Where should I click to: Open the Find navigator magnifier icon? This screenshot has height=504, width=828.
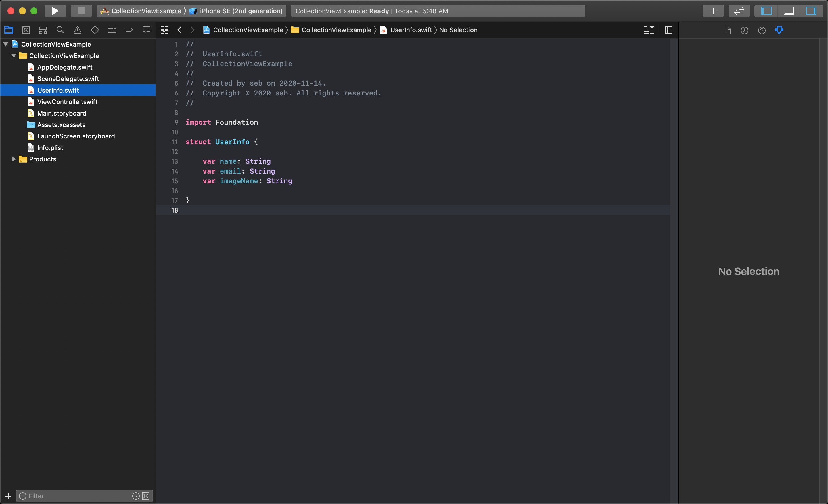click(60, 30)
